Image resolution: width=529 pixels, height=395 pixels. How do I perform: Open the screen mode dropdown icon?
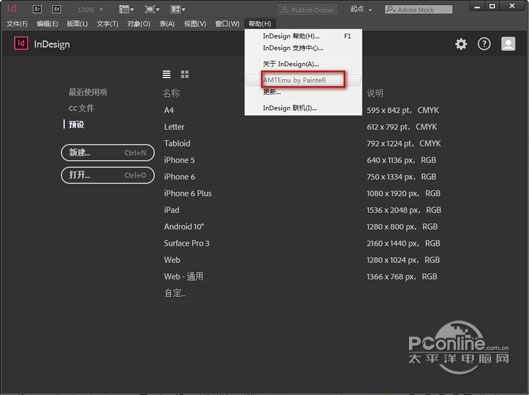(152, 9)
